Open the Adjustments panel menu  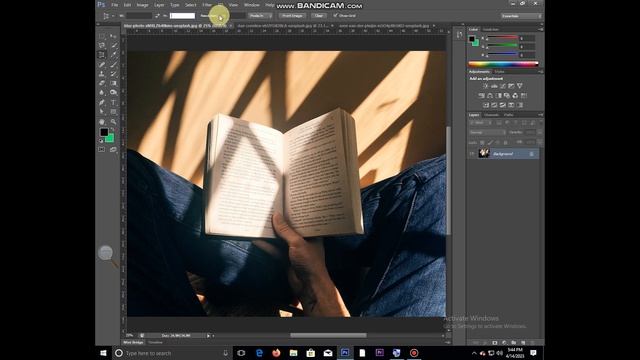click(540, 71)
